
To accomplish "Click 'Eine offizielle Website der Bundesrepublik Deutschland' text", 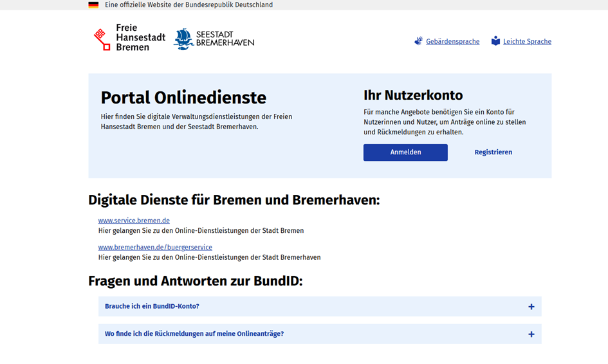I will (189, 5).
